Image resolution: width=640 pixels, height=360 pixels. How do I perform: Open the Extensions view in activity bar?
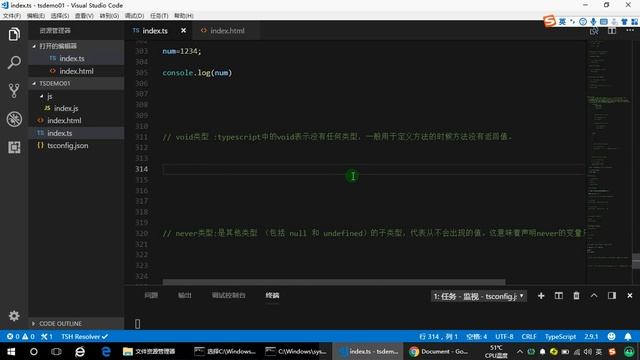pyautogui.click(x=14, y=147)
